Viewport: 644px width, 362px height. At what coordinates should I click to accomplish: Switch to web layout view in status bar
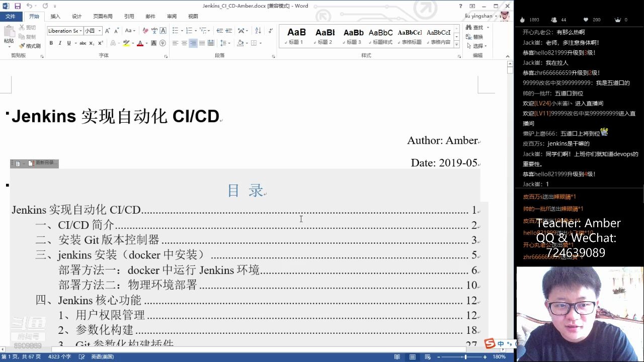pos(427,357)
